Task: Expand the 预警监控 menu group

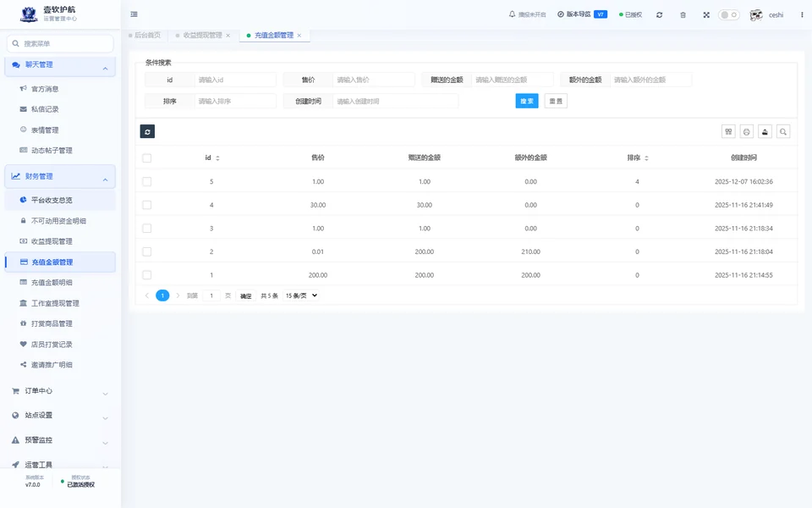Action: (x=60, y=440)
